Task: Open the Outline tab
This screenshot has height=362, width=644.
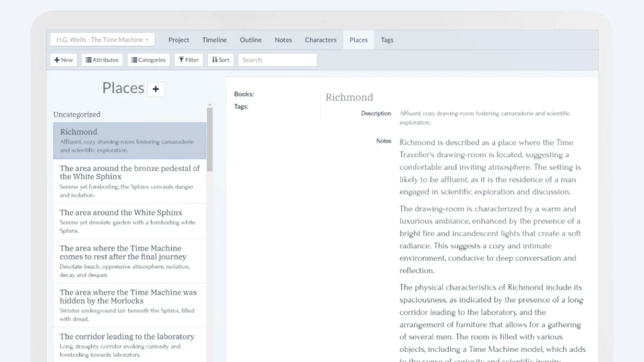Action: pyautogui.click(x=250, y=40)
